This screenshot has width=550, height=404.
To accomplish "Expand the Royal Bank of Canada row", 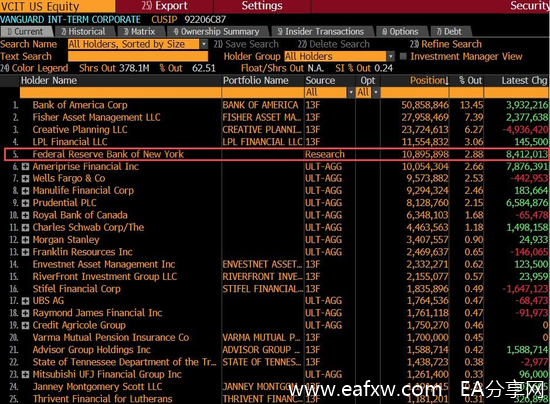I will pos(25,215).
